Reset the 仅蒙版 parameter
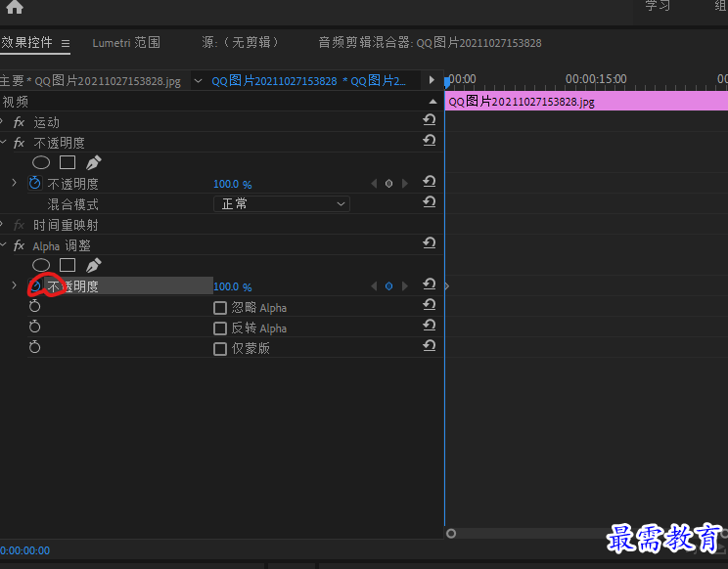 [x=430, y=345]
